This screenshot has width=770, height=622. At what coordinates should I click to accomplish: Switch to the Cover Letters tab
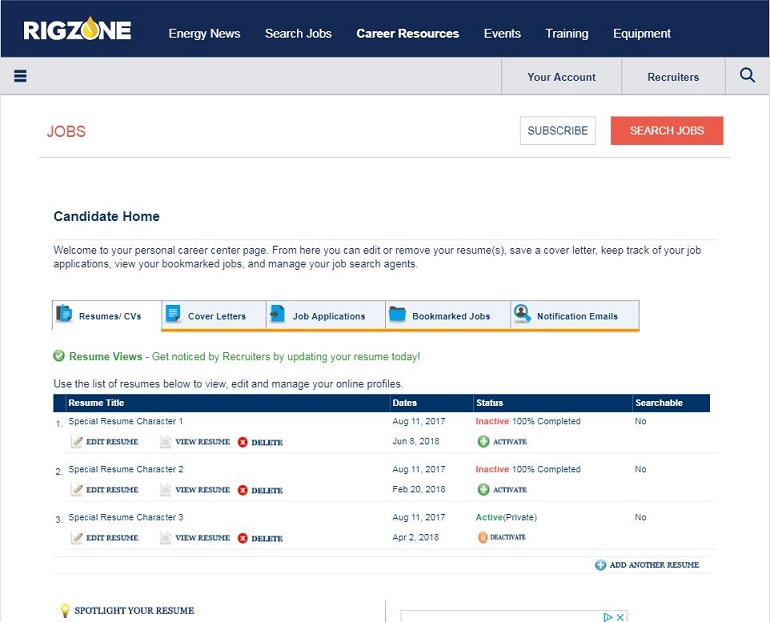pos(214,316)
